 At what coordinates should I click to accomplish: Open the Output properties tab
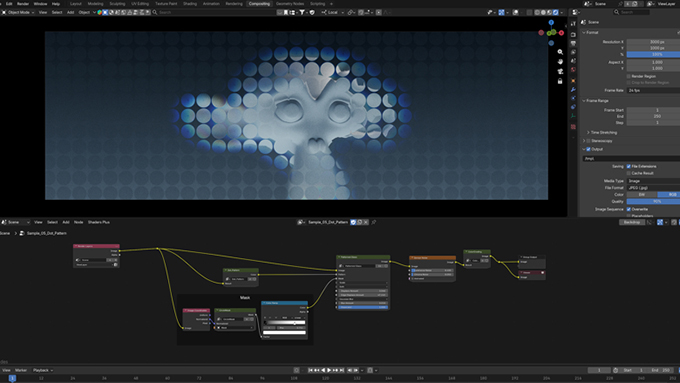click(x=573, y=43)
